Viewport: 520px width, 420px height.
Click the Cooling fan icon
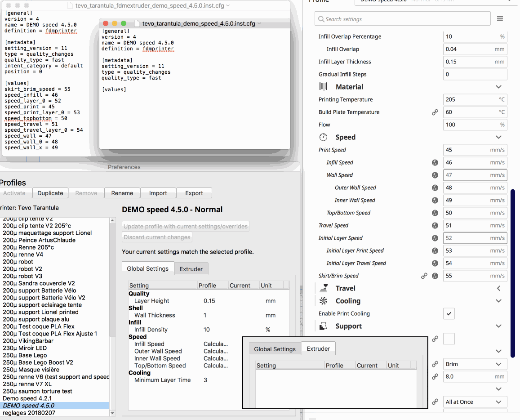[323, 301]
